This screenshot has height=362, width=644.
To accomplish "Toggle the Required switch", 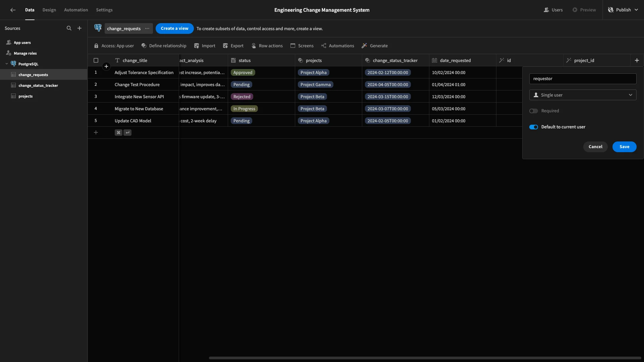I will pos(534,111).
